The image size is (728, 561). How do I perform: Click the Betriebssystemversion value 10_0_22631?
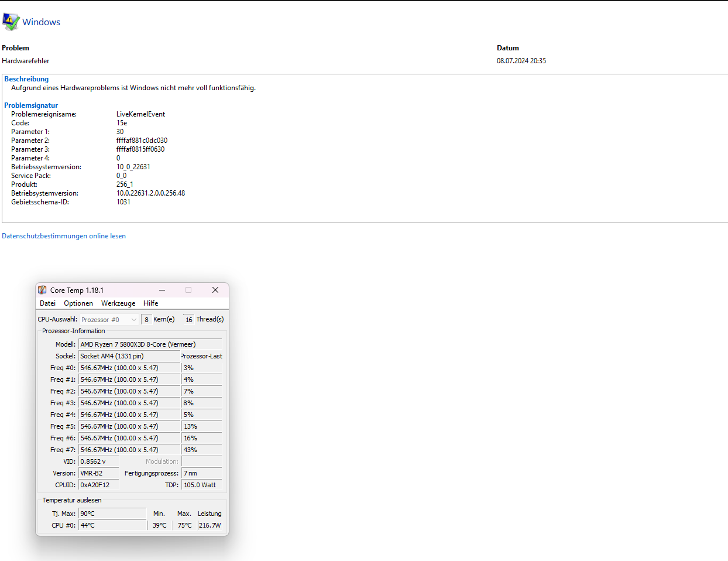point(133,167)
